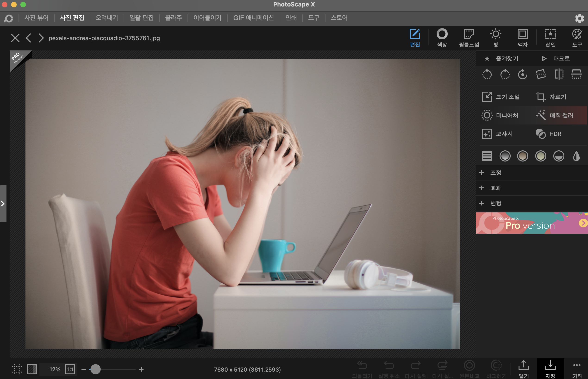This screenshot has width=588, height=379.
Task: Click the water drop blur icon
Action: [x=576, y=156]
